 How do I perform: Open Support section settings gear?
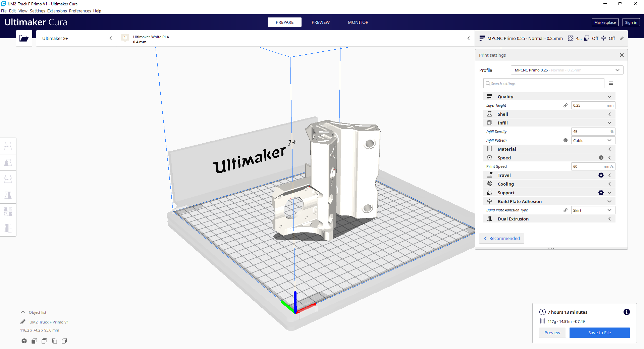click(x=601, y=193)
